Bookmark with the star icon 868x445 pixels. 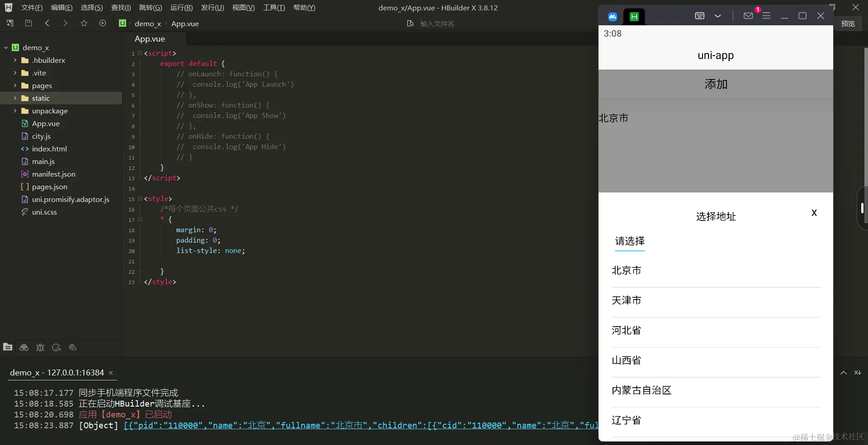(84, 23)
